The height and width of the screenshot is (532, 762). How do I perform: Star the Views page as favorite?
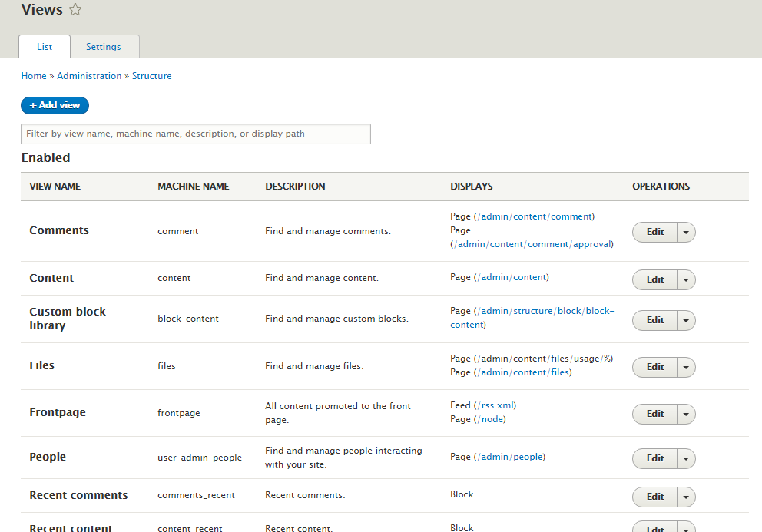[75, 10]
